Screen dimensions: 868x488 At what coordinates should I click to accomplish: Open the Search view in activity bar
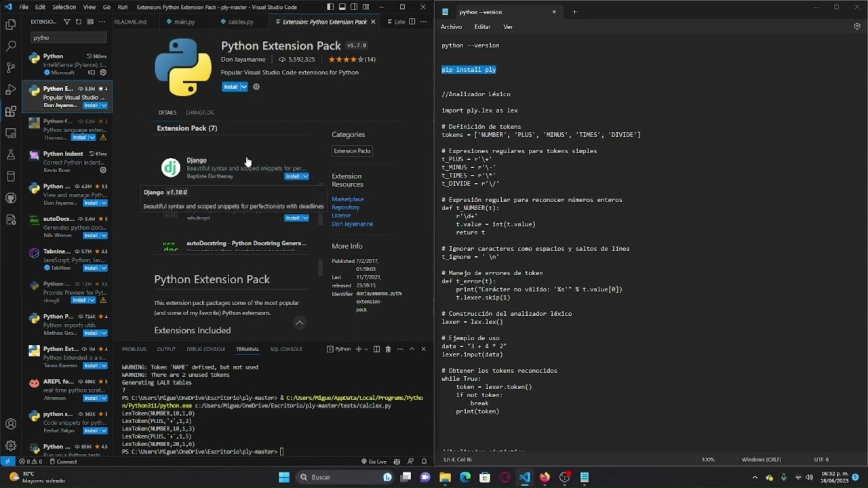point(10,46)
